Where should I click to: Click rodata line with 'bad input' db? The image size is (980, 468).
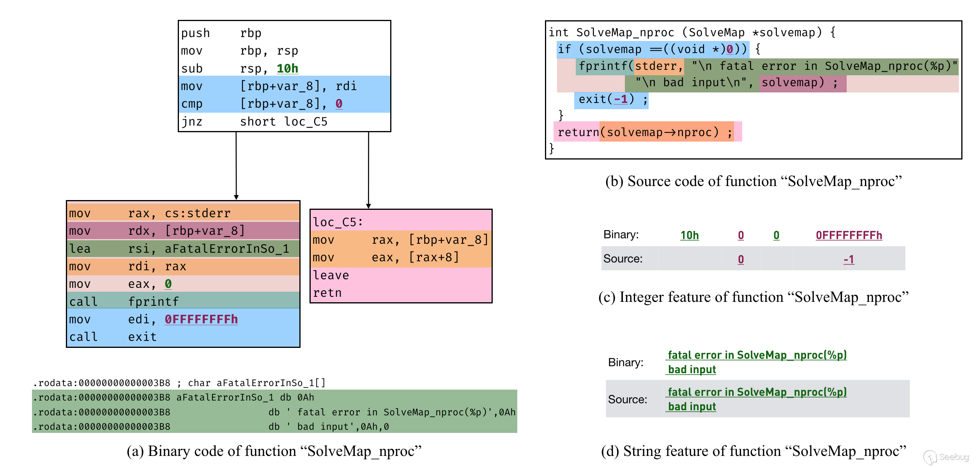pyautogui.click(x=274, y=427)
